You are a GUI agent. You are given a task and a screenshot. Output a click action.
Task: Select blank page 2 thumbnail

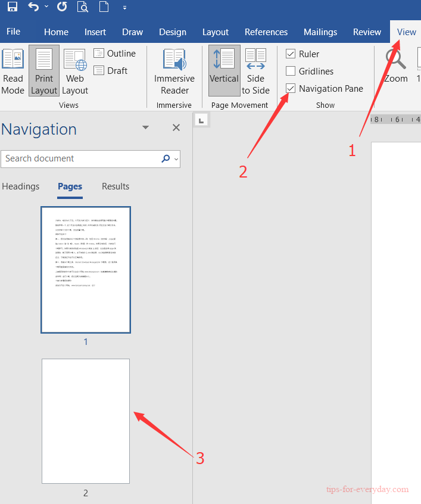[86, 421]
